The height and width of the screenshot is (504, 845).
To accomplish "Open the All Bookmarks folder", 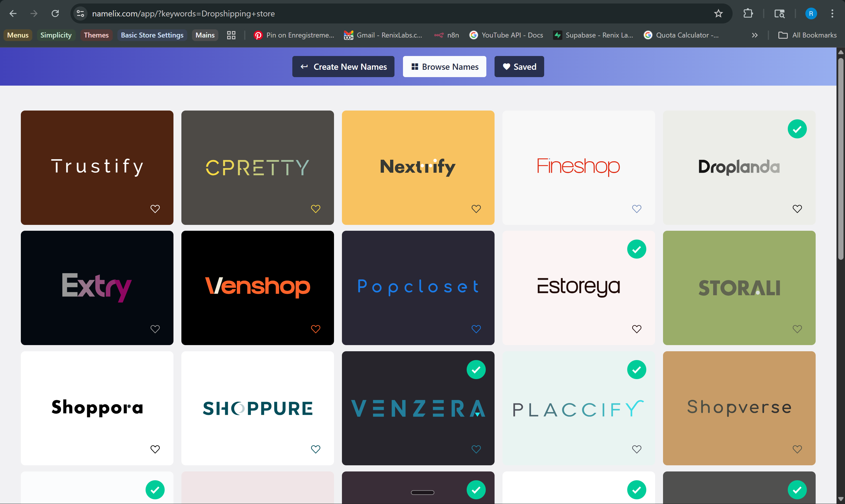I will (808, 35).
